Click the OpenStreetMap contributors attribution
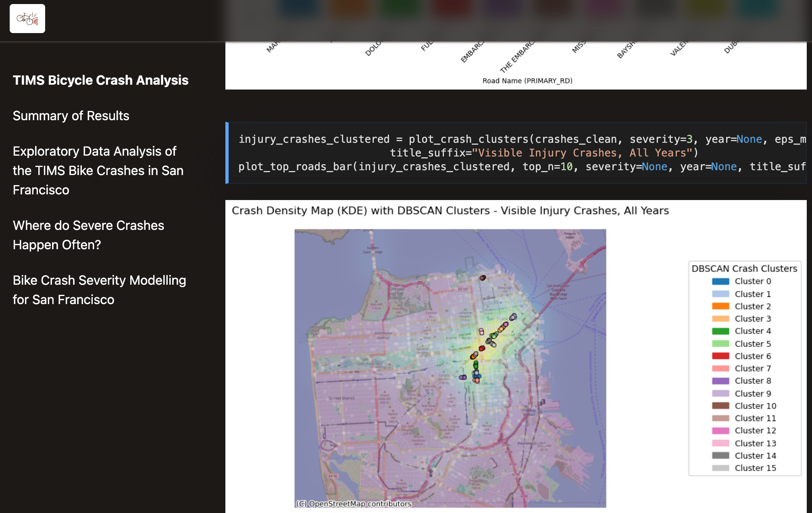Screen dimensions: 812x513 [x=354, y=504]
